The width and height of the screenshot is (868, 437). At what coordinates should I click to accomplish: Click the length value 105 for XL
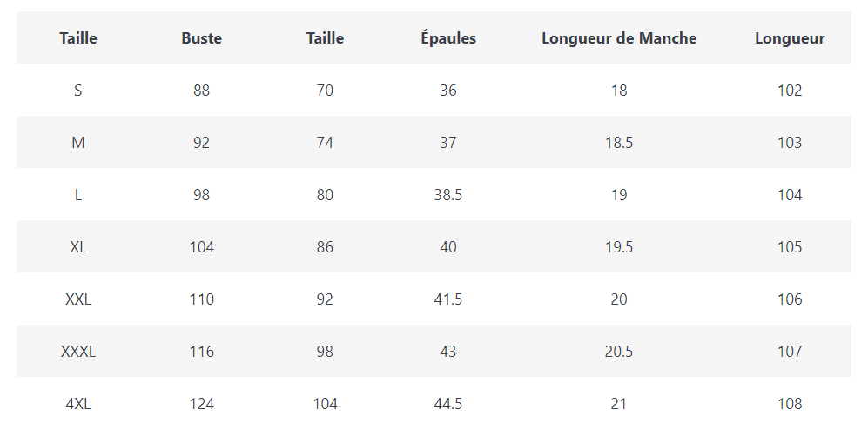tap(790, 247)
